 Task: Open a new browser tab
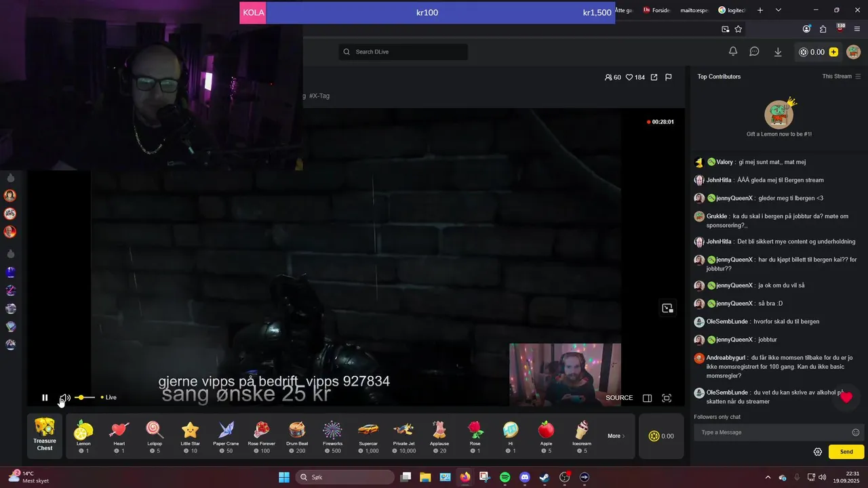760,10
